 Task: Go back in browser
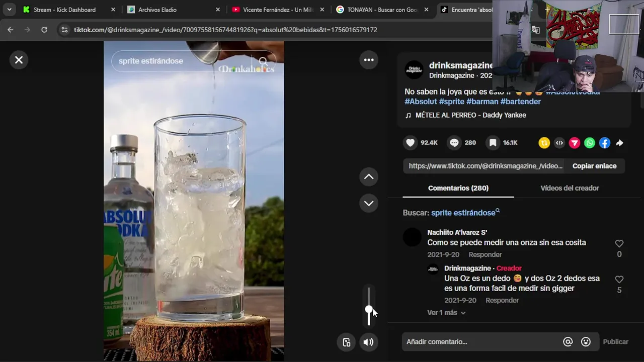click(11, 30)
